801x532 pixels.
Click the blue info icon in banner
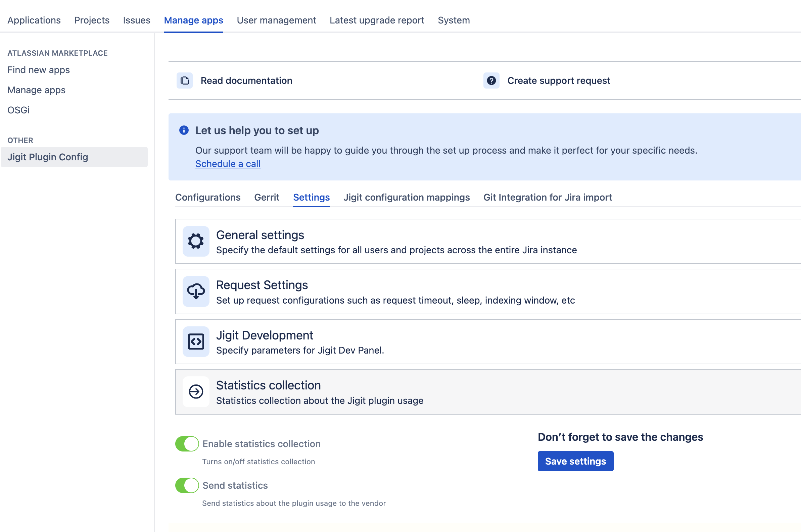184,130
